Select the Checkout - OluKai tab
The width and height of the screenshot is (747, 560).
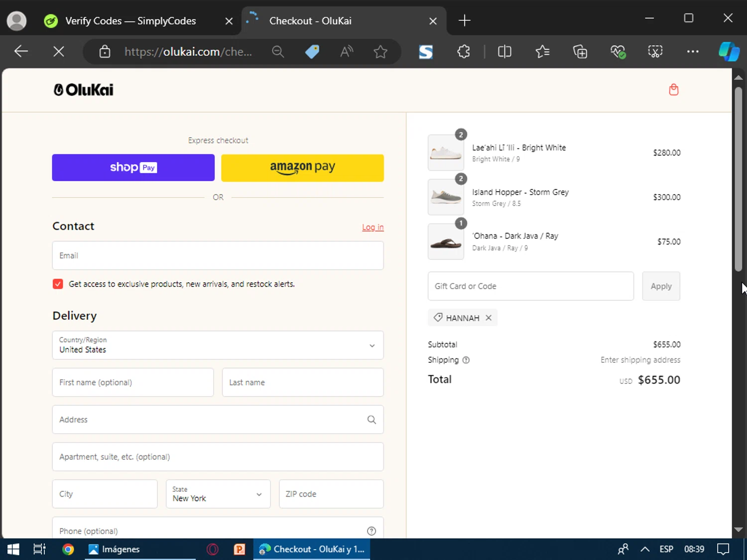[x=344, y=21]
